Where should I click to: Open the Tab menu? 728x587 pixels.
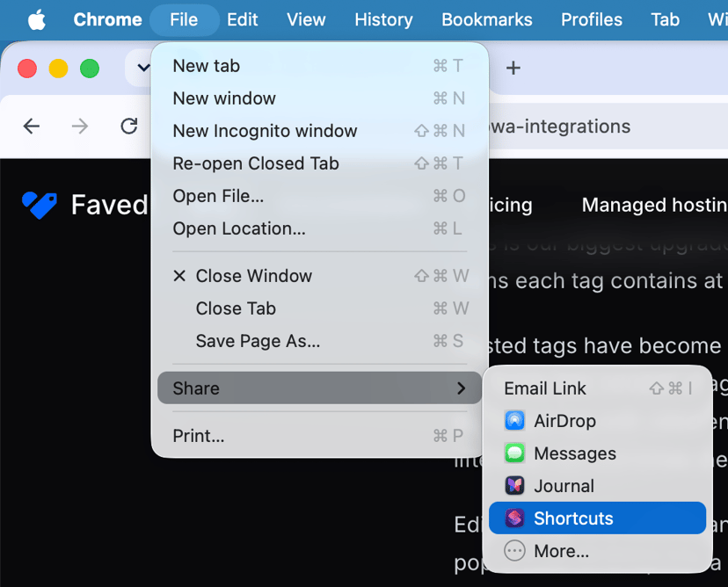pyautogui.click(x=665, y=20)
